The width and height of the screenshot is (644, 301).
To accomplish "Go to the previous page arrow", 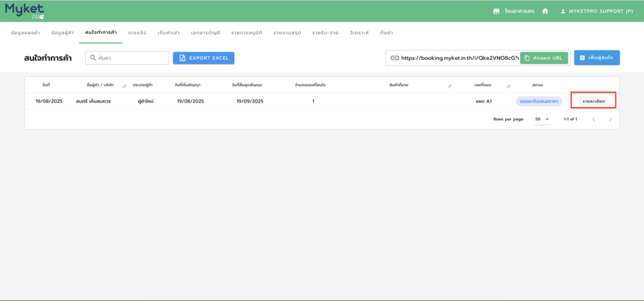I will pos(594,119).
